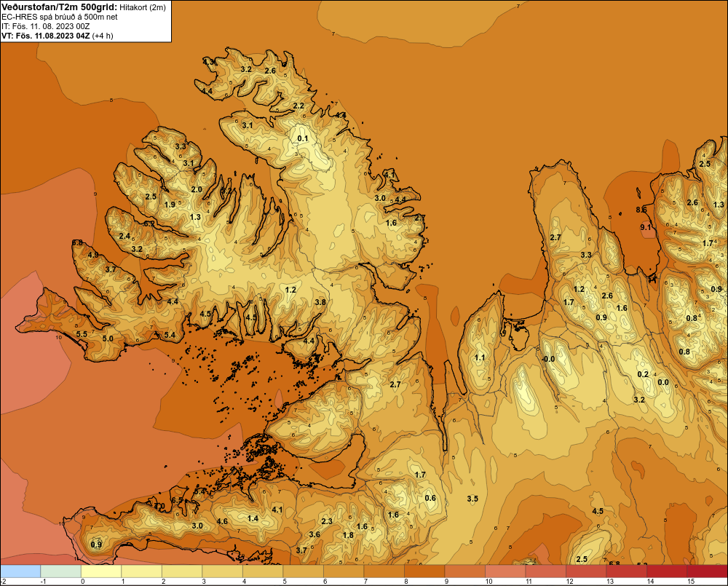Click the 'Veðurstofan/T2m 500grid' title text

pyautogui.click(x=58, y=7)
